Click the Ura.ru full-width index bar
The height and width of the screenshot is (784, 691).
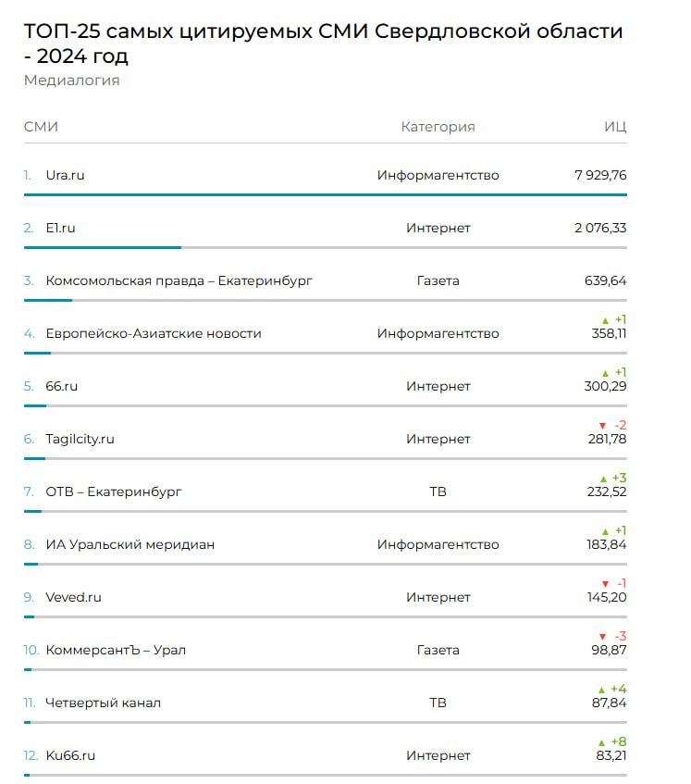click(325, 194)
